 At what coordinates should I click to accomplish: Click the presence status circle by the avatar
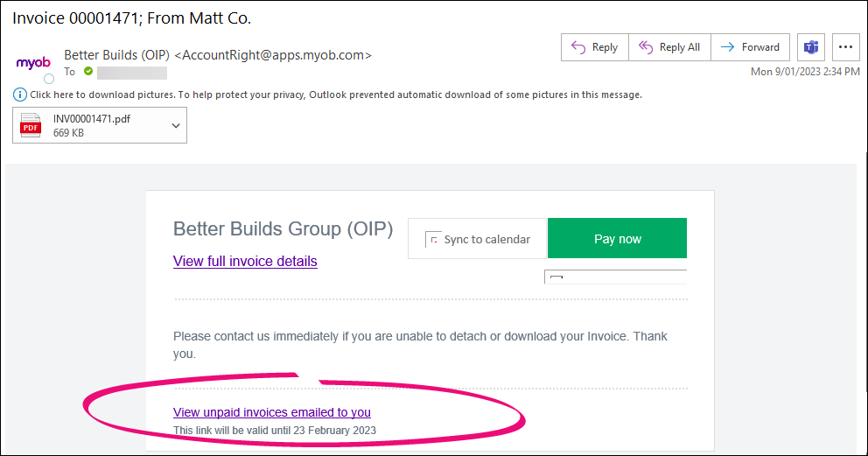[x=49, y=79]
